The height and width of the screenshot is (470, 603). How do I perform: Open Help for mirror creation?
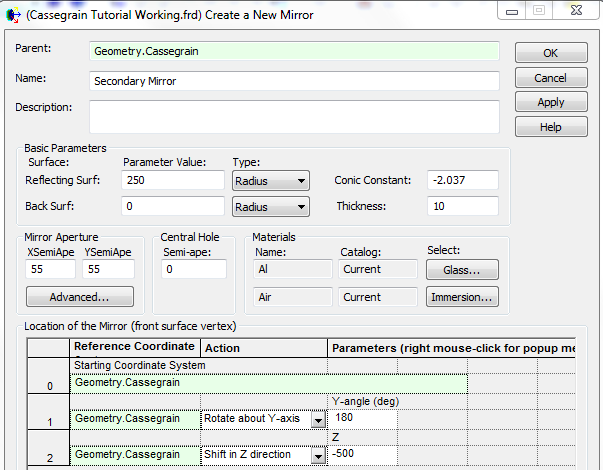pos(550,127)
